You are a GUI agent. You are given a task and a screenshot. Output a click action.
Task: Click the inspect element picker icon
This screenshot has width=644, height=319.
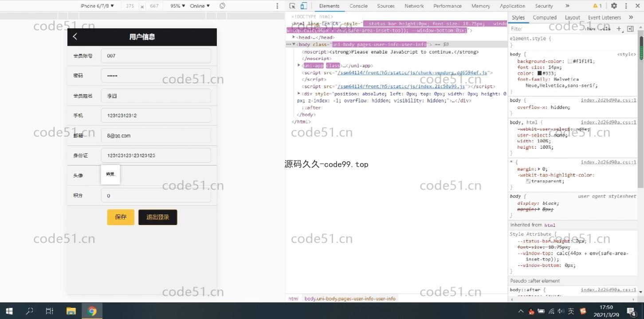coord(292,6)
